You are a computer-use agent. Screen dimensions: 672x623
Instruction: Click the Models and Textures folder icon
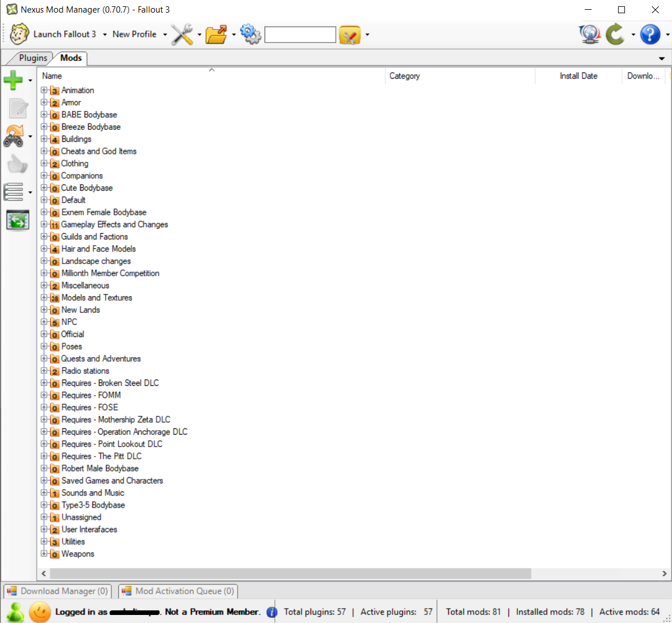55,297
